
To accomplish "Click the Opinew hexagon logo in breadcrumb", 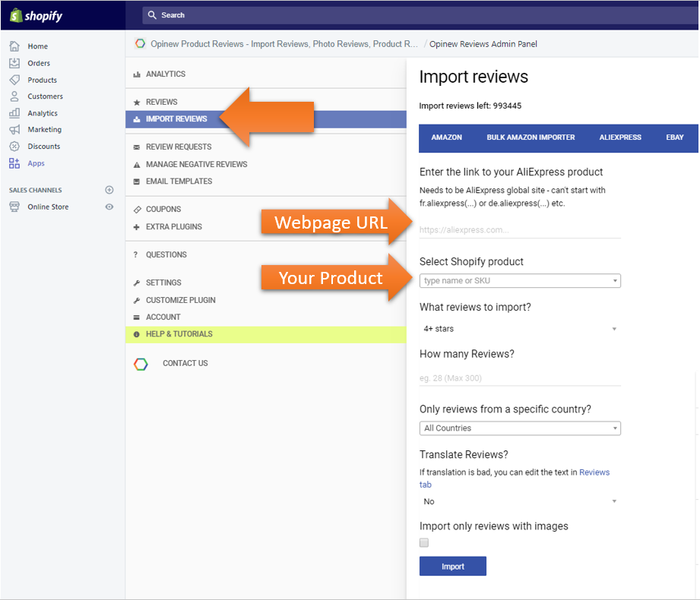I will (140, 44).
